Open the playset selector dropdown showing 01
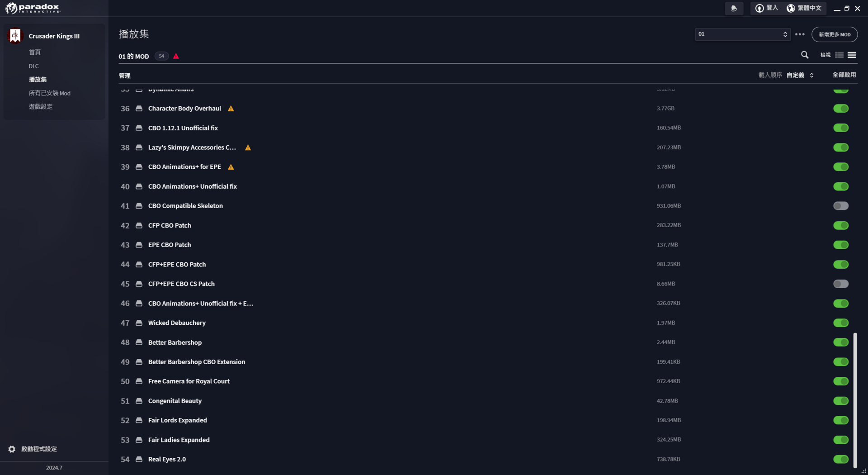Screen dimensions: 868x475 point(743,34)
